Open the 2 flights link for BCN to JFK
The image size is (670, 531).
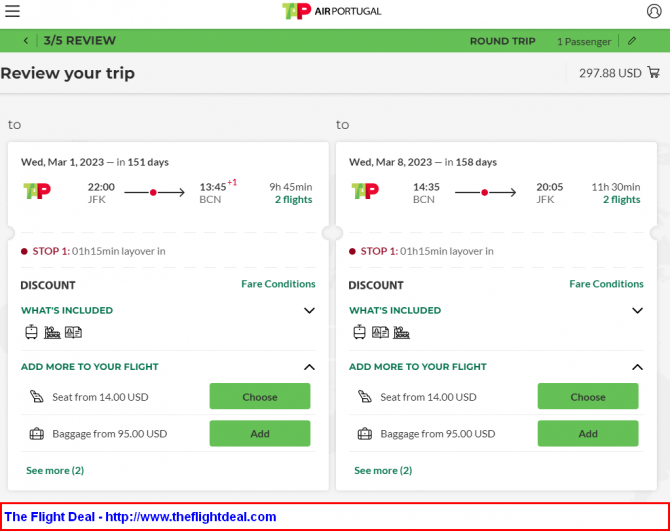coord(622,200)
